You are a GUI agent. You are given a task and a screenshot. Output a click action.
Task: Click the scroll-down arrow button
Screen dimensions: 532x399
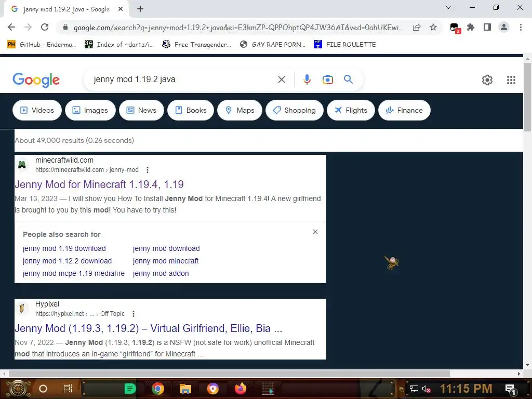tap(527, 365)
